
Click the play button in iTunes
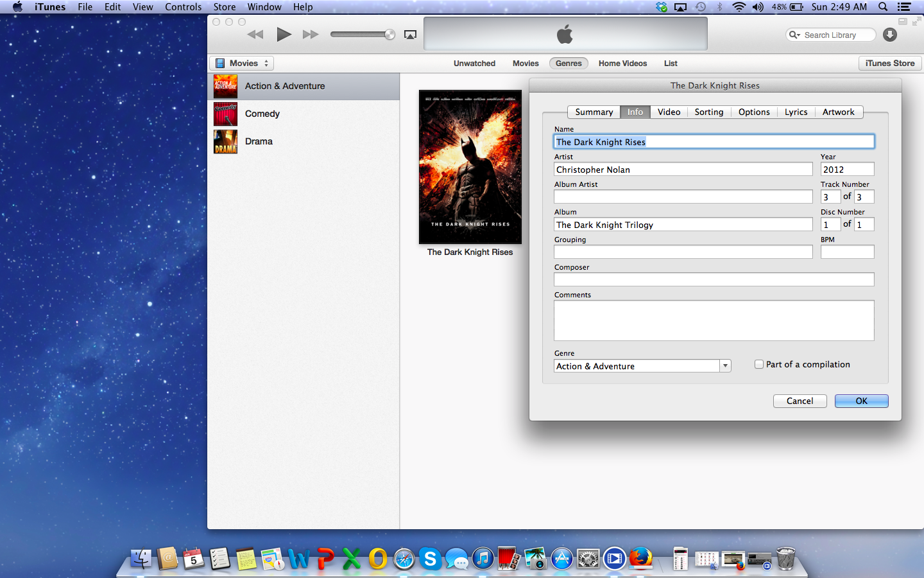click(284, 35)
